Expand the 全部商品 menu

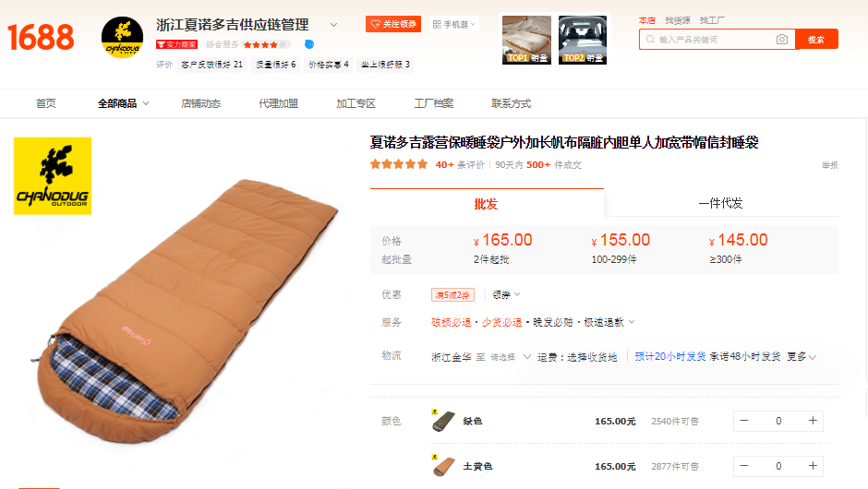(123, 103)
